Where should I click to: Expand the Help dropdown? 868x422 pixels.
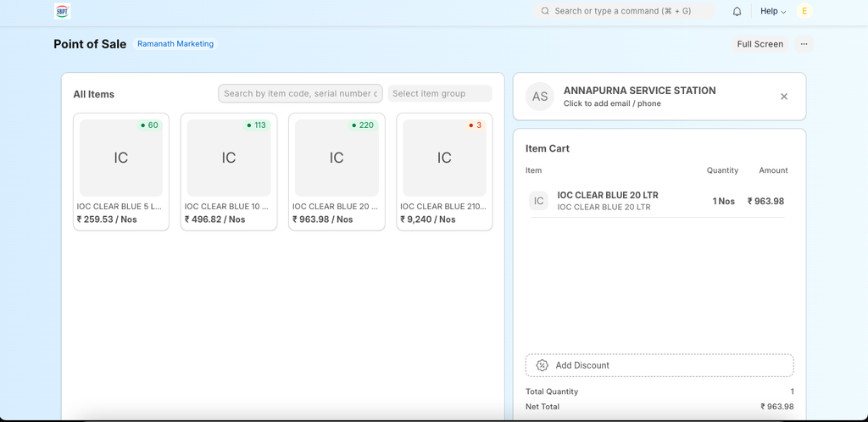point(773,11)
